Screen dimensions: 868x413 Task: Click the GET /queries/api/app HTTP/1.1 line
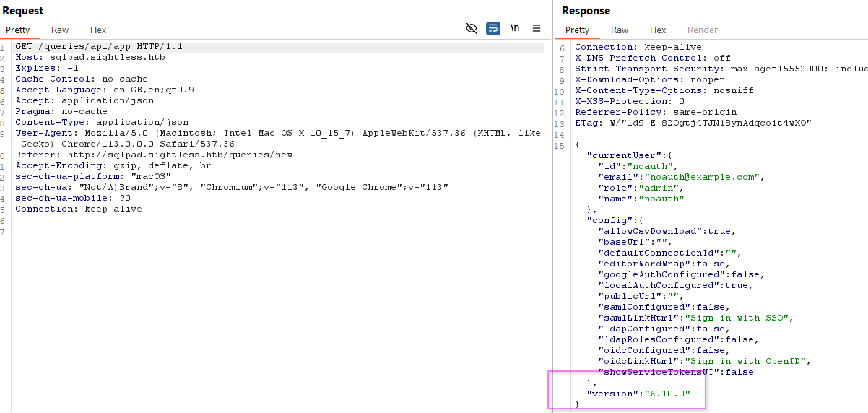(99, 46)
